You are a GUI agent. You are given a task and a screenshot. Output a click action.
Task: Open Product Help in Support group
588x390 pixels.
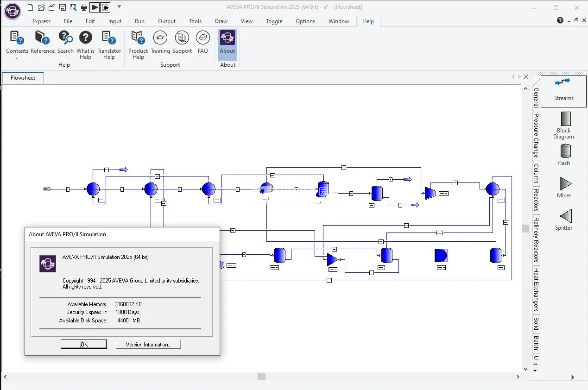pyautogui.click(x=138, y=45)
